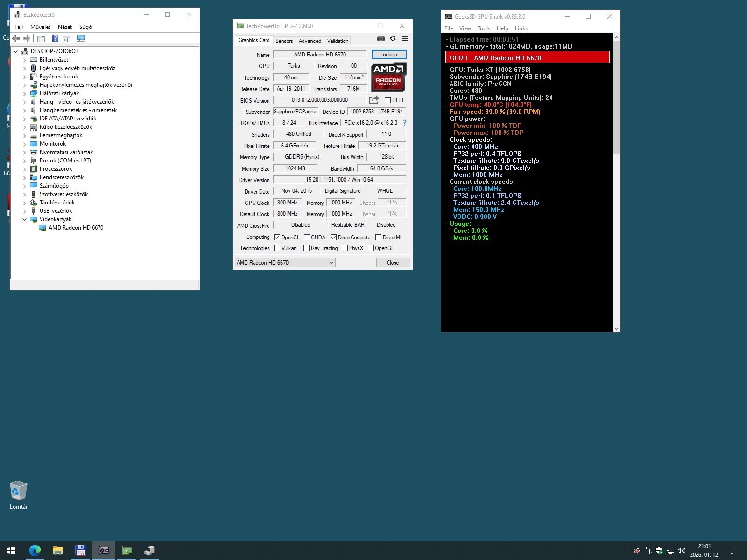Switch to the Sensors tab in GPU-Z
The image size is (747, 560).
click(284, 41)
